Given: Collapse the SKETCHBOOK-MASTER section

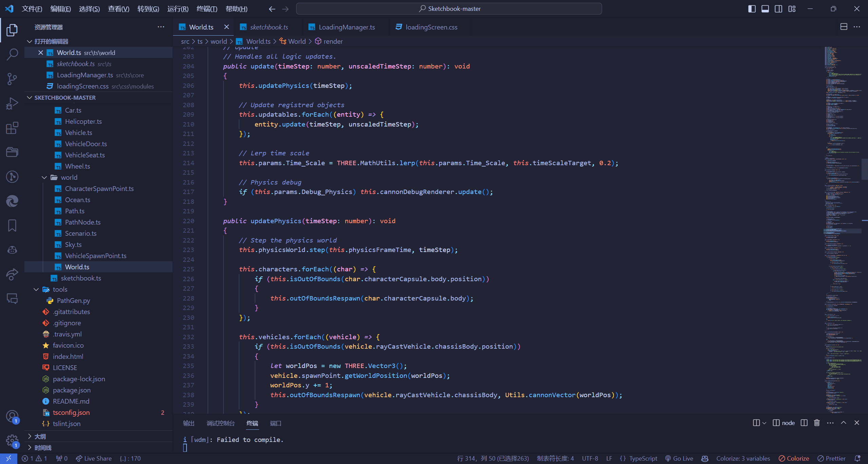Looking at the screenshot, I should click(30, 98).
